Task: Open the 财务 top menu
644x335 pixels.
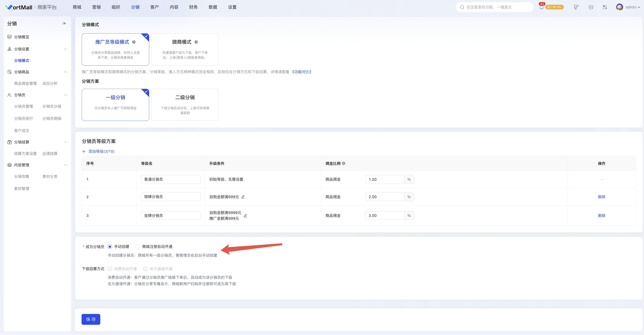Action: click(193, 7)
